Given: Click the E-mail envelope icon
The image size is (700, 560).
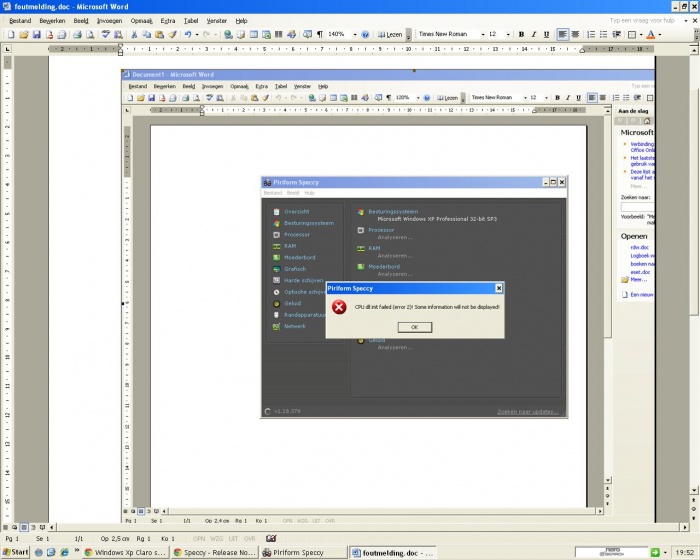Looking at the screenshot, I should pyautogui.click(x=62, y=34).
